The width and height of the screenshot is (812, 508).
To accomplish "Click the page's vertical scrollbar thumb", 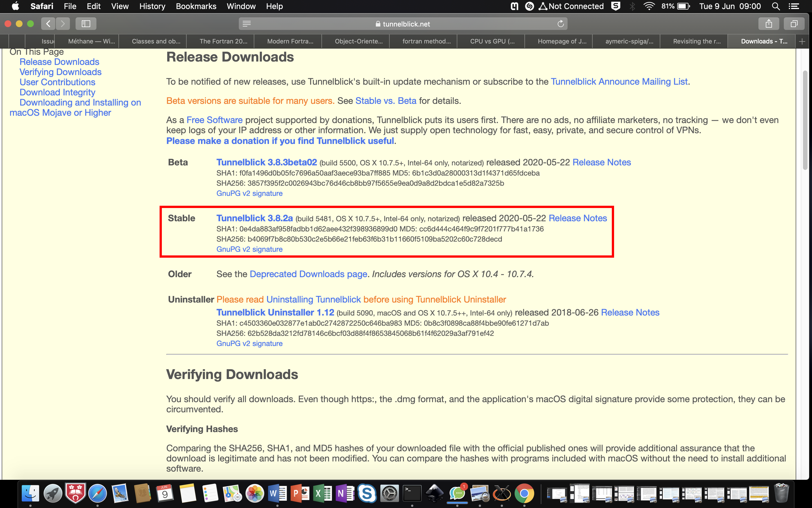I will click(805, 120).
